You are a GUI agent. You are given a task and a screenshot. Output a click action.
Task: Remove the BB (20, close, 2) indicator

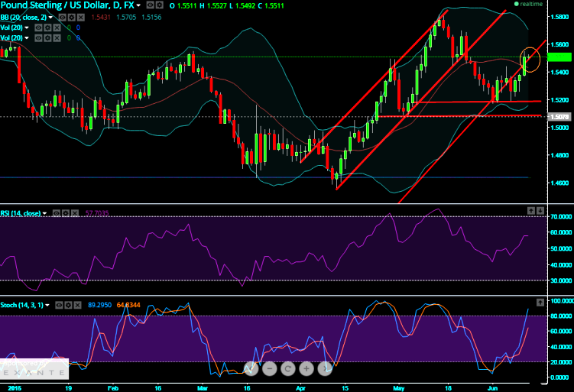(81, 18)
